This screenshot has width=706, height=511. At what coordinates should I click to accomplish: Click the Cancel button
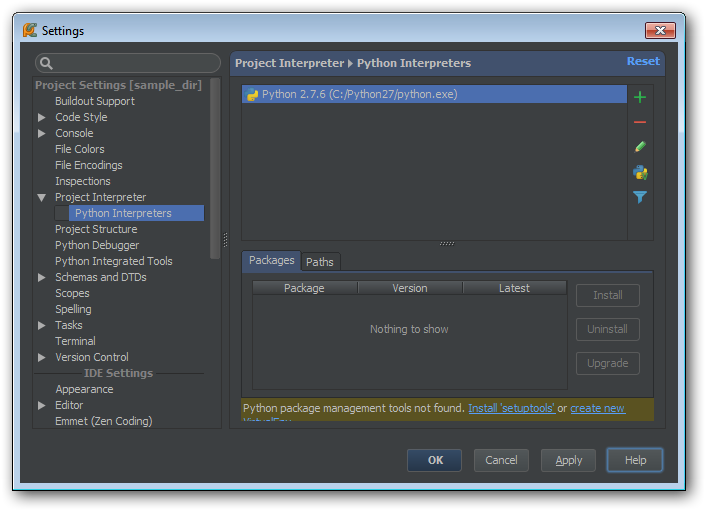click(501, 460)
